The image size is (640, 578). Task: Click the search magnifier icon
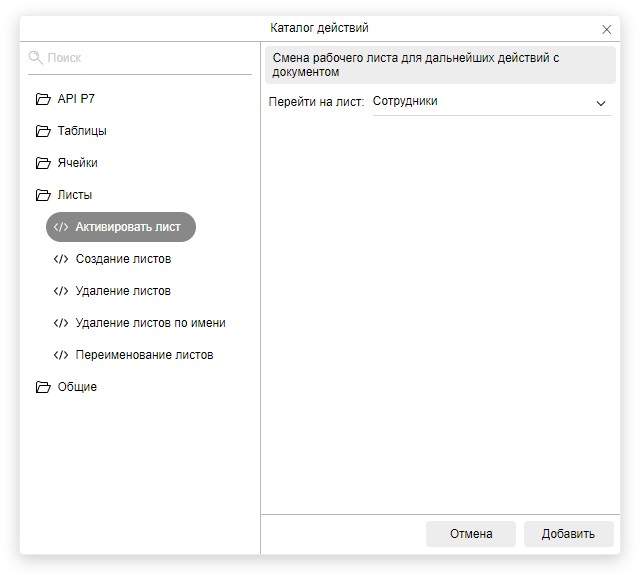tap(36, 58)
